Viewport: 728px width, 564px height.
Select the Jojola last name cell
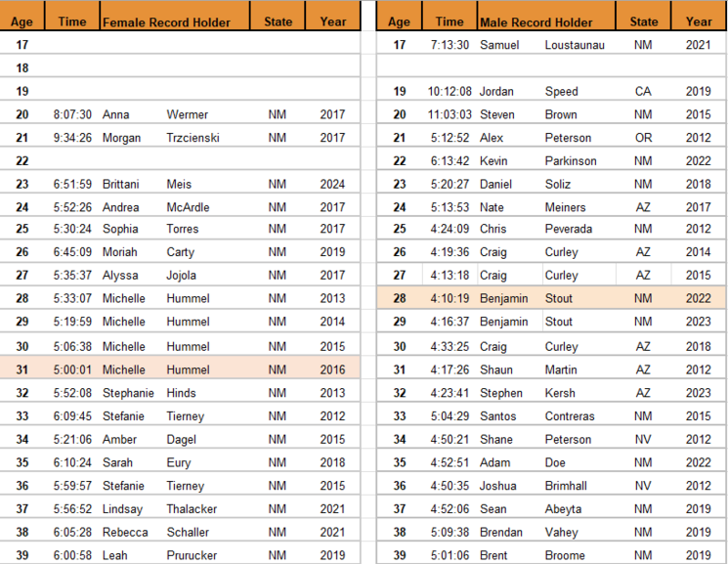[x=181, y=275]
